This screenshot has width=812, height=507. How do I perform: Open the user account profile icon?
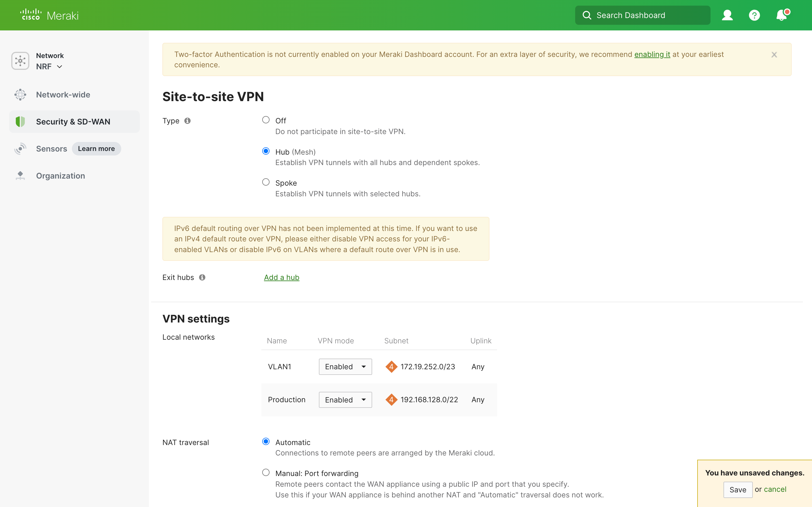tap(727, 15)
